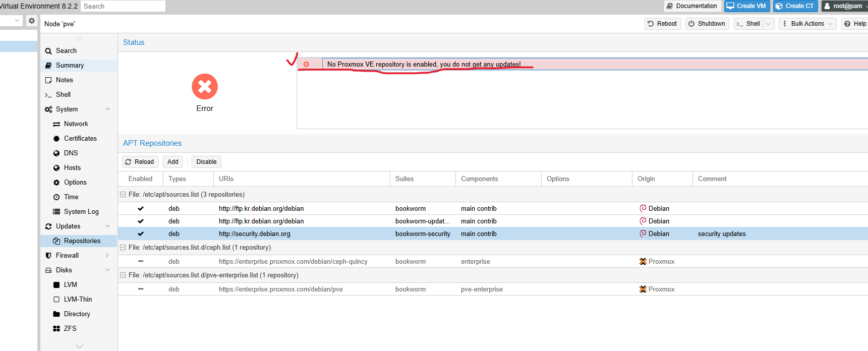The image size is (868, 351).
Task: Click the Proxmox origin icon in the ceph-quincy row
Action: [x=643, y=261]
